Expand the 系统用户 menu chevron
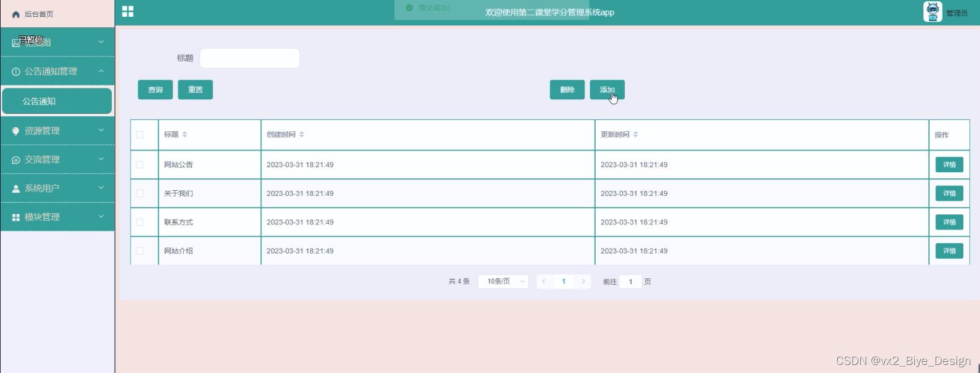The image size is (980, 373). point(101,188)
